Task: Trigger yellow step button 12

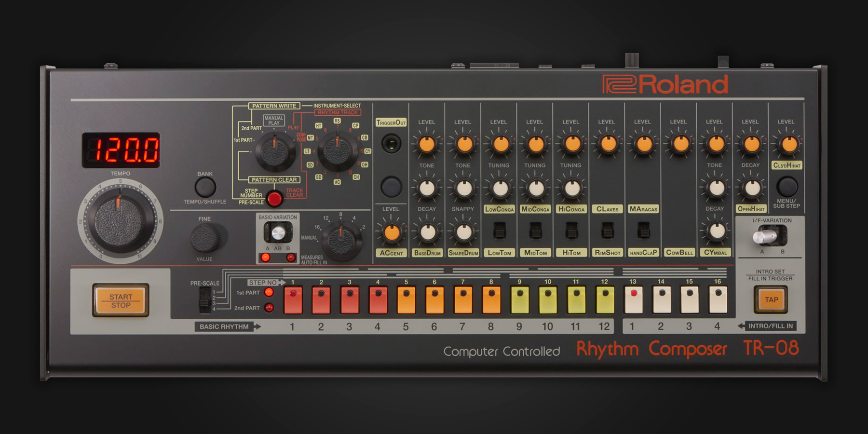Action: (x=605, y=299)
